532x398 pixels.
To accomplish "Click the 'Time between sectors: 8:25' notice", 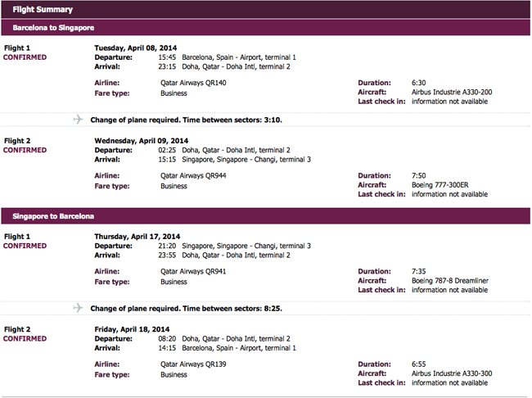I will pos(198,309).
